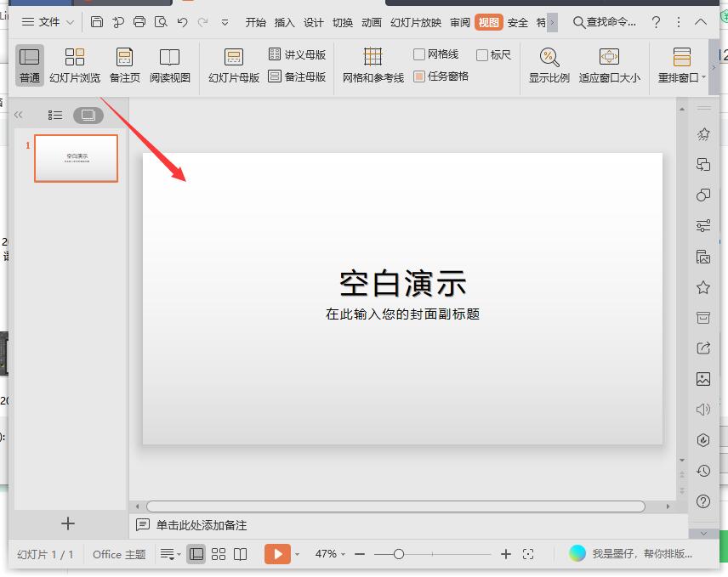This screenshot has width=728, height=577.
Task: Open help question mark in title bar
Action: pos(656,22)
